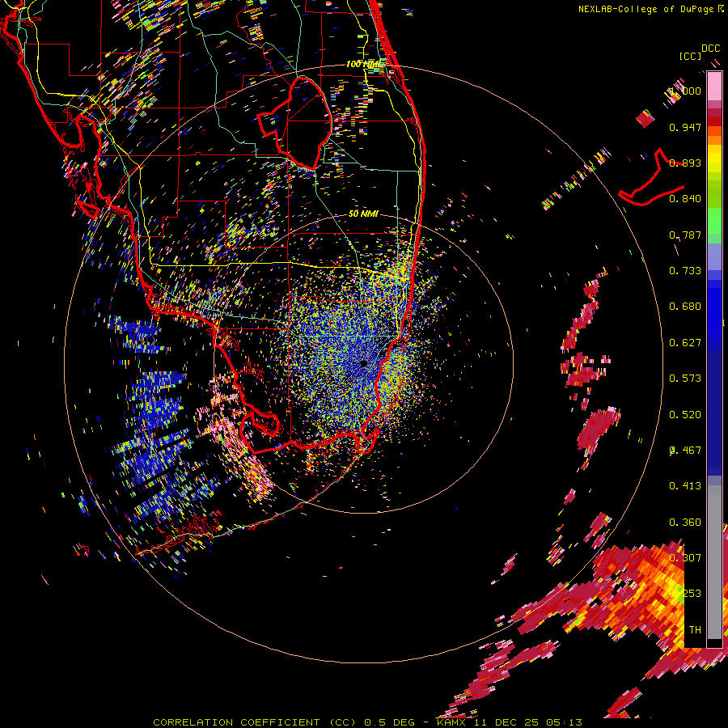Viewport: 728px width, 728px height.
Task: Click the 0.520 scale value
Action: (685, 415)
